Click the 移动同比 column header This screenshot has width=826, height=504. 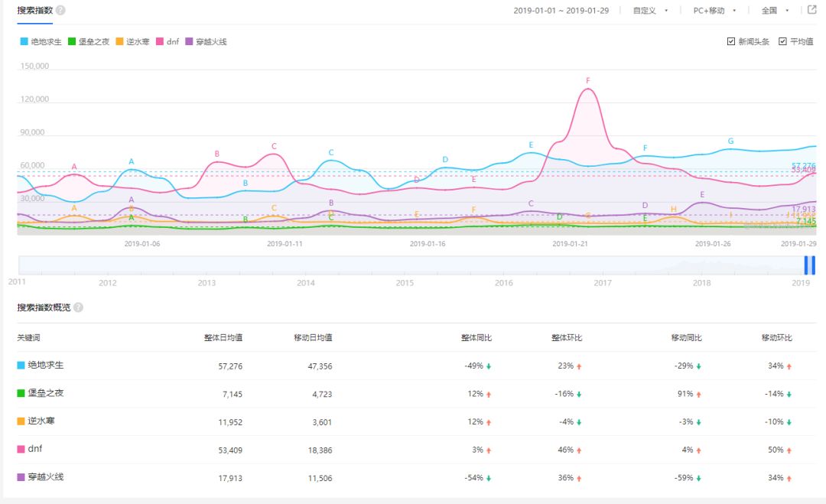point(686,337)
